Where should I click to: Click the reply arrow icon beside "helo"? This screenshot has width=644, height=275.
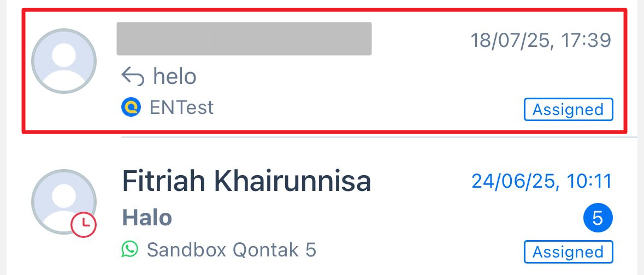click(x=133, y=77)
